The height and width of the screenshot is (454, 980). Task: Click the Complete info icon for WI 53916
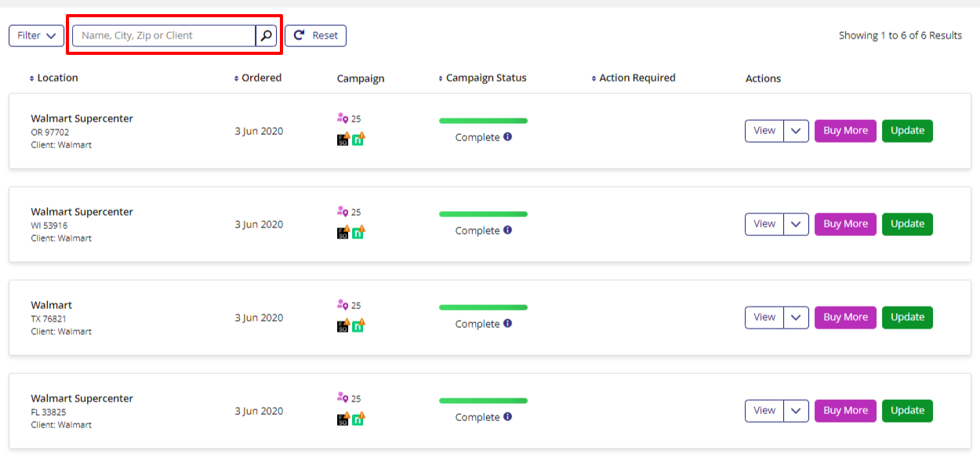click(x=507, y=231)
